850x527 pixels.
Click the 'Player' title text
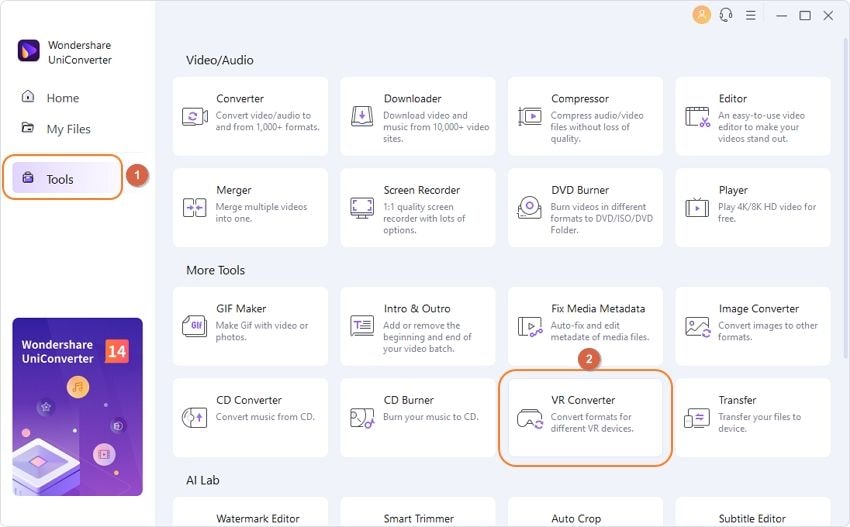733,190
